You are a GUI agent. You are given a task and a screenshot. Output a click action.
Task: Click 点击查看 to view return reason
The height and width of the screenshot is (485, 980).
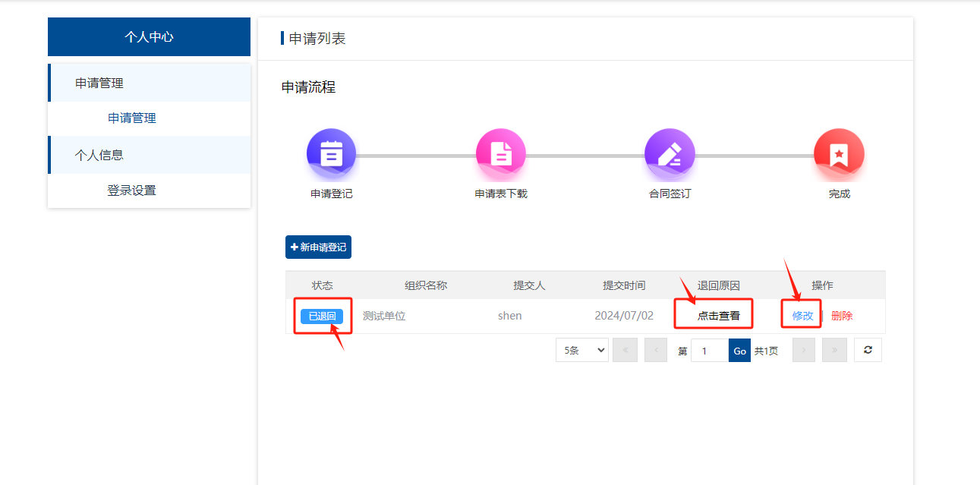(x=718, y=316)
